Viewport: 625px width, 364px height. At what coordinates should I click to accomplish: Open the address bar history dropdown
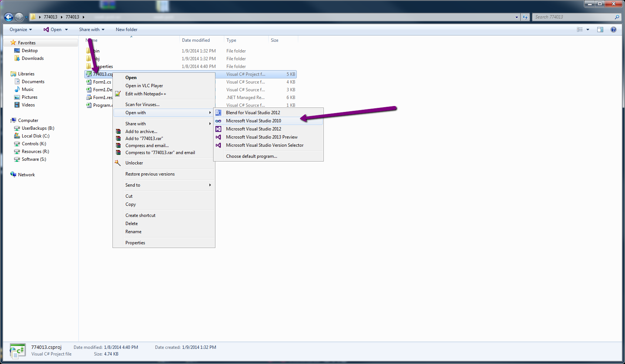coord(517,17)
